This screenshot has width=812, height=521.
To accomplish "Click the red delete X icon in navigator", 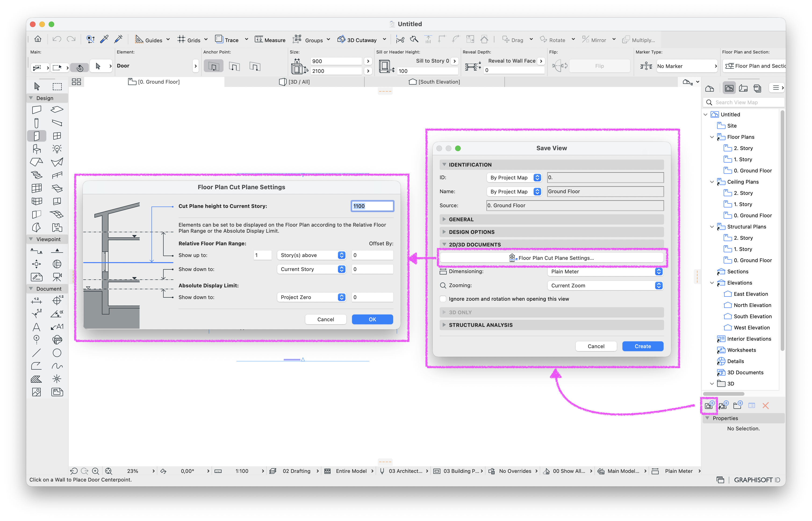I will click(x=766, y=405).
